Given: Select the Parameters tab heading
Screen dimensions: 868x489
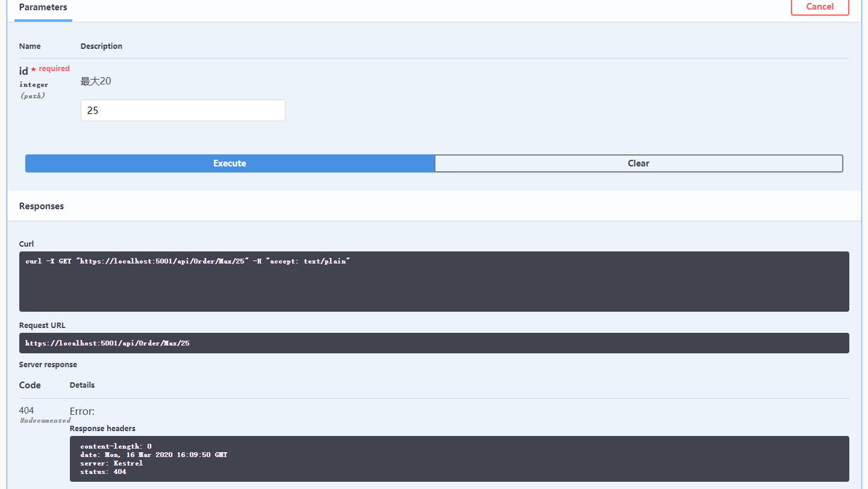Looking at the screenshot, I should pos(43,7).
